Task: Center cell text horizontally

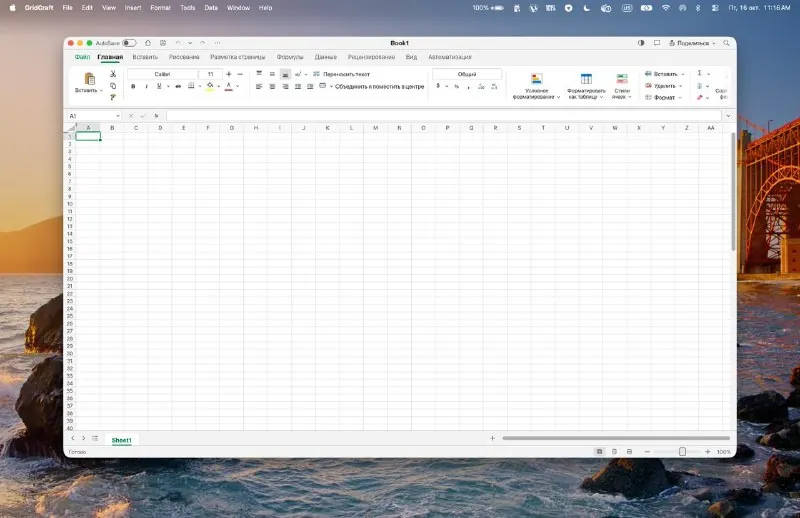Action: [272, 86]
